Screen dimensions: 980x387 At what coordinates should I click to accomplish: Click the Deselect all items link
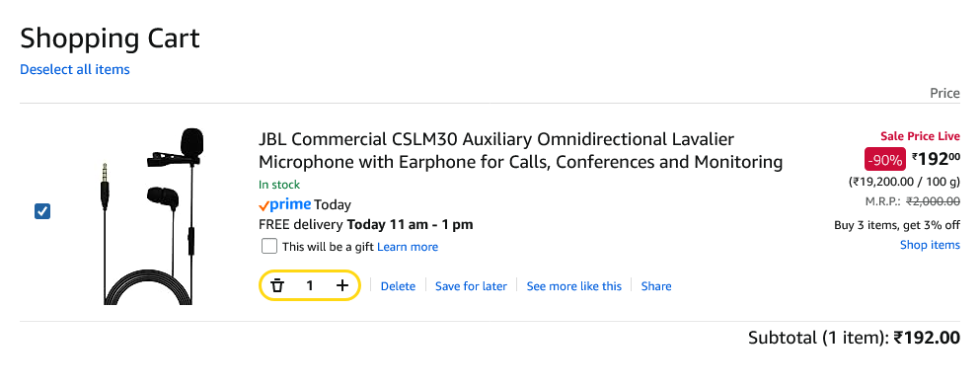[x=75, y=69]
